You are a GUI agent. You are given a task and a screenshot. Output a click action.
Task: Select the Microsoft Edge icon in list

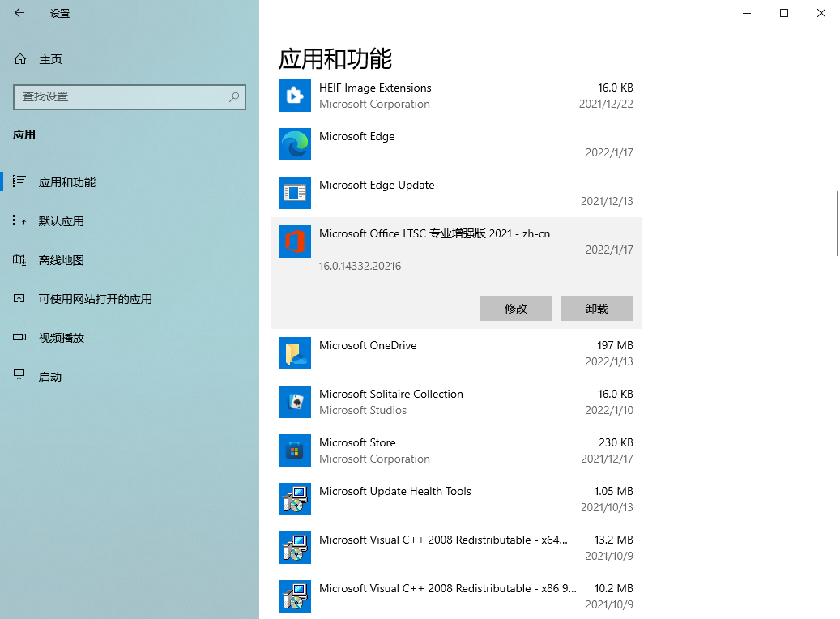pyautogui.click(x=295, y=144)
